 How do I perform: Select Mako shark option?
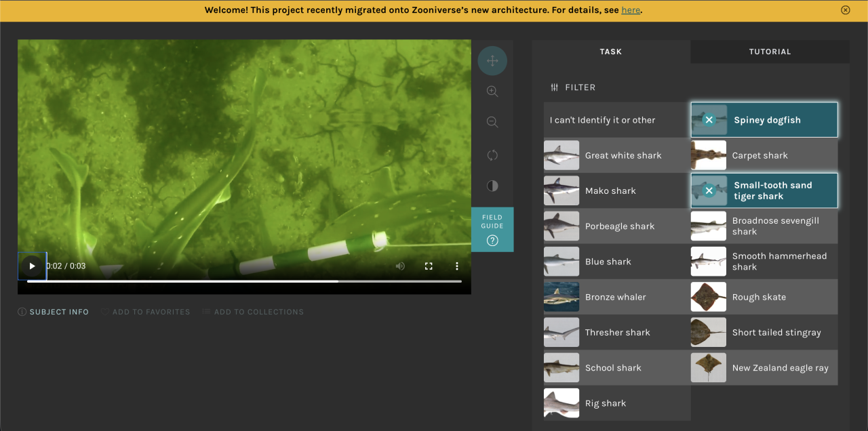point(616,190)
